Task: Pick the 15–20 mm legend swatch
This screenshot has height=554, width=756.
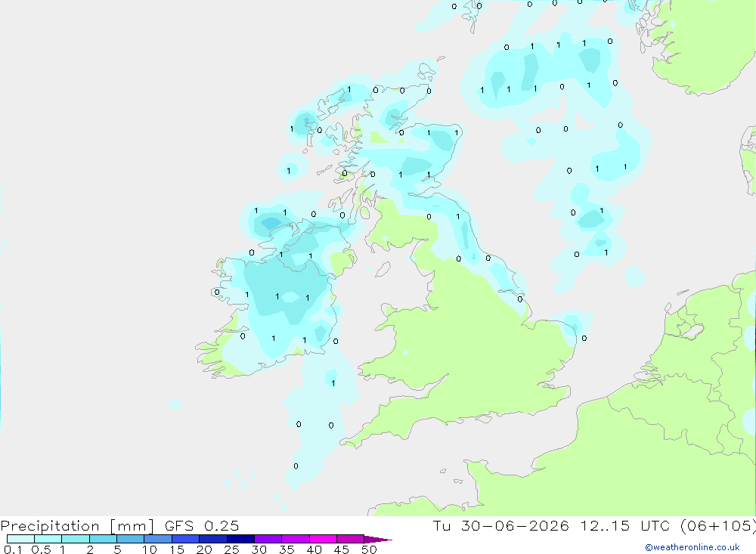Action: tap(186, 539)
